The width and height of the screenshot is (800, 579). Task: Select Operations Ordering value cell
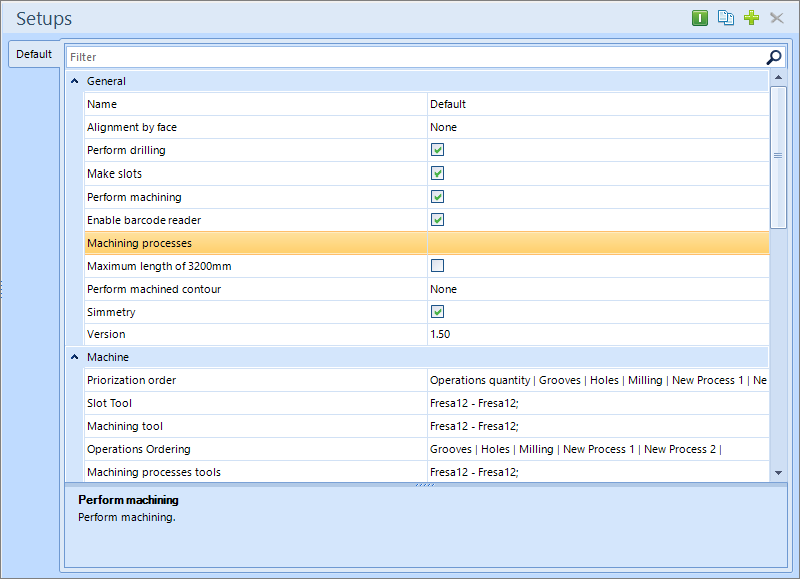tap(598, 449)
